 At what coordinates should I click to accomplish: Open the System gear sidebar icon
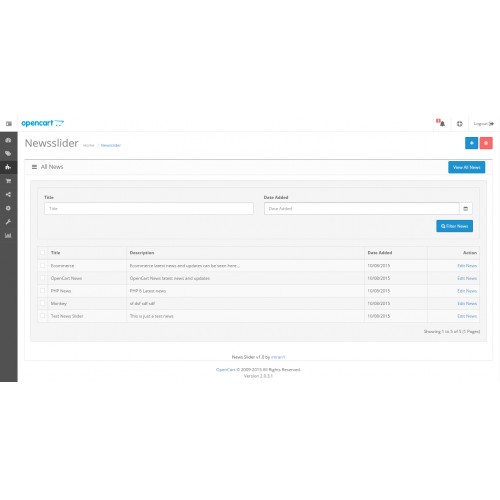[x=8, y=208]
